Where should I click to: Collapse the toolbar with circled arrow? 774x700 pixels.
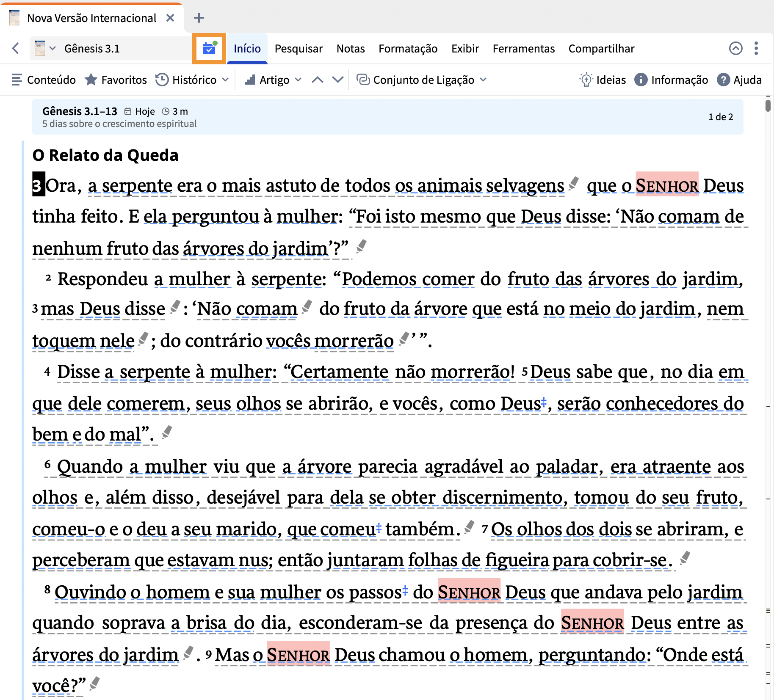coord(736,49)
